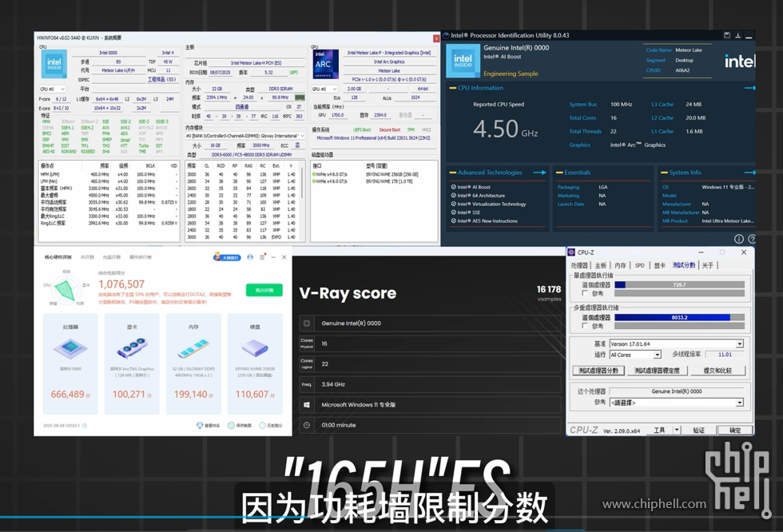
Task: Click the Intel Inside CPU logo in HWiNFO64
Action: (x=54, y=65)
